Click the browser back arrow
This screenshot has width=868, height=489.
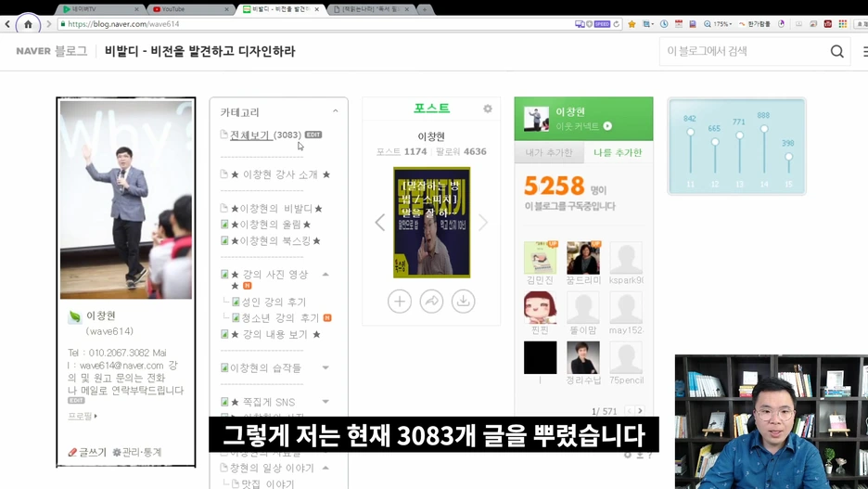point(7,24)
